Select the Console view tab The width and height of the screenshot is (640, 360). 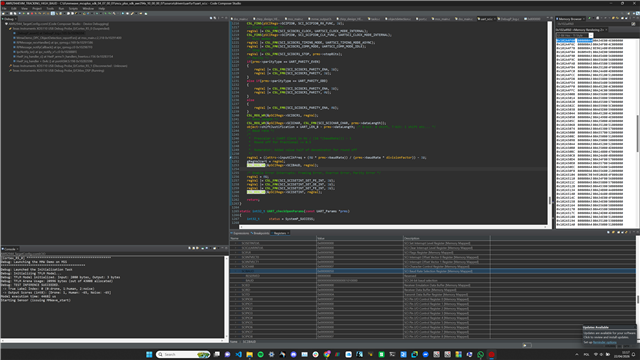pos(9,249)
